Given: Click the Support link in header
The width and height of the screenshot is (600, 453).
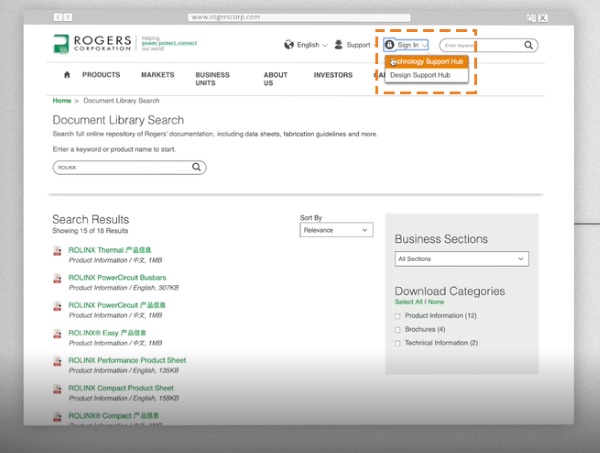Looking at the screenshot, I should [x=358, y=45].
